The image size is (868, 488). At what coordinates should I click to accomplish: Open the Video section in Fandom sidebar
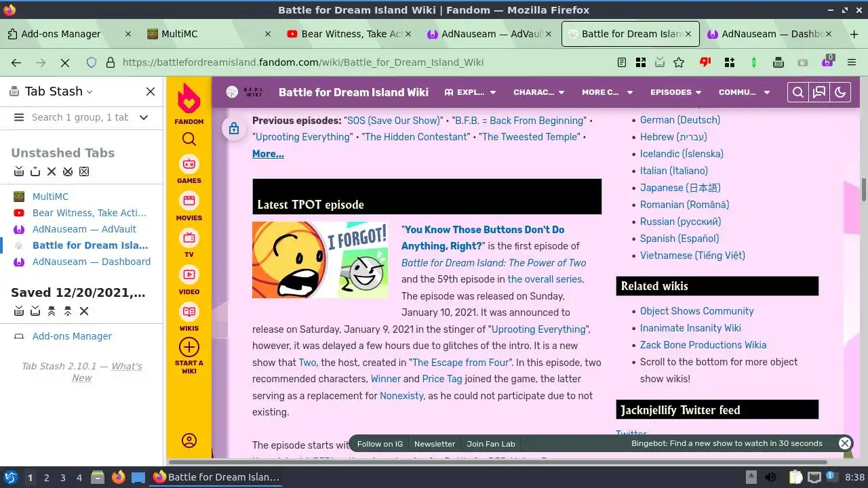pyautogui.click(x=189, y=280)
